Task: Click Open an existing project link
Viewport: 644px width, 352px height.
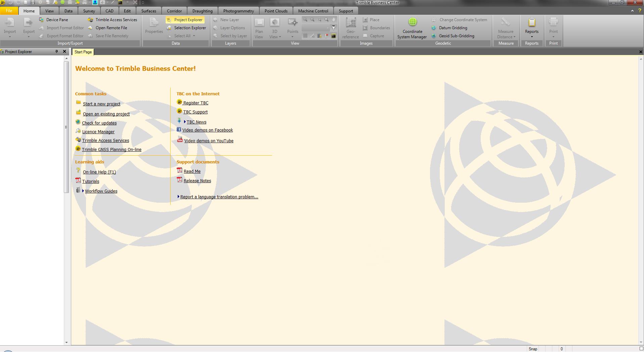Action: point(106,114)
